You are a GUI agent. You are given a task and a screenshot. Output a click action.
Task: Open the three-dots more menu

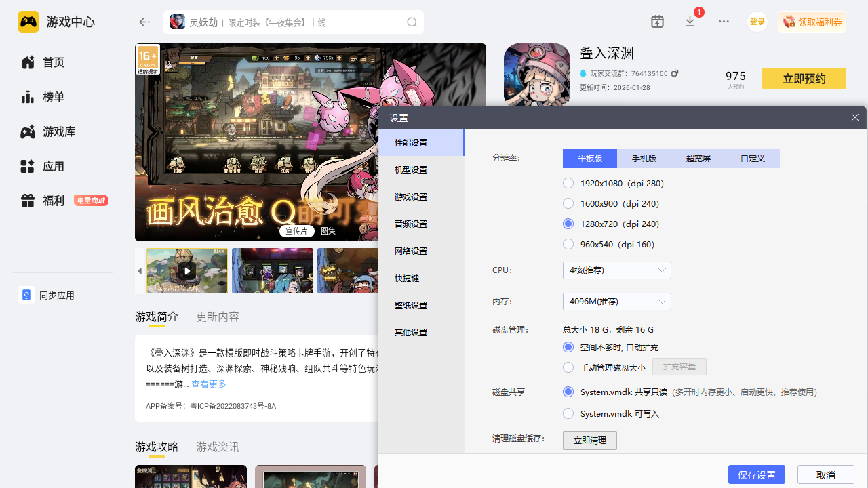point(724,22)
